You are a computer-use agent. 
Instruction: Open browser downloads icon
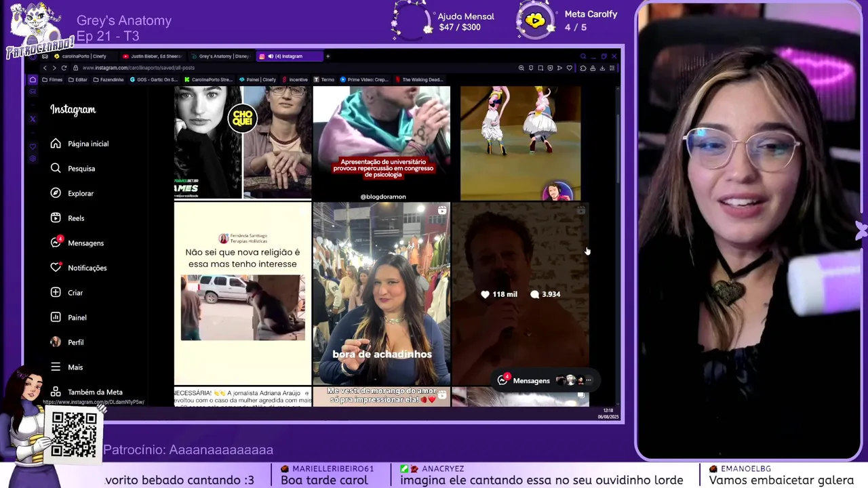[x=602, y=68]
